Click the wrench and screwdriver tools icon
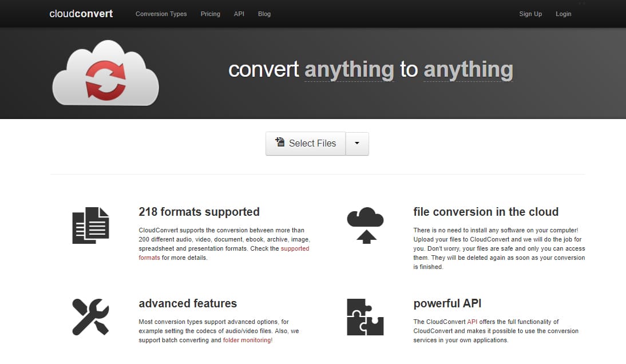Screen dimensions: 626x364 coord(90,317)
